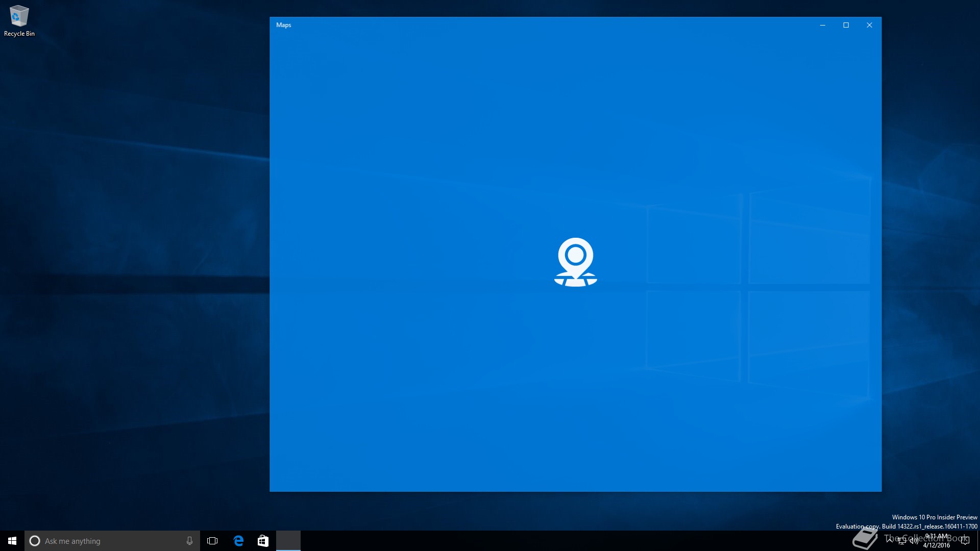
Task: Open Task View
Action: click(212, 541)
